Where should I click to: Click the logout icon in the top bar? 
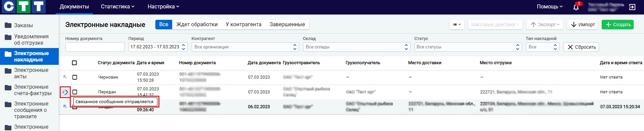pyautogui.click(x=632, y=7)
